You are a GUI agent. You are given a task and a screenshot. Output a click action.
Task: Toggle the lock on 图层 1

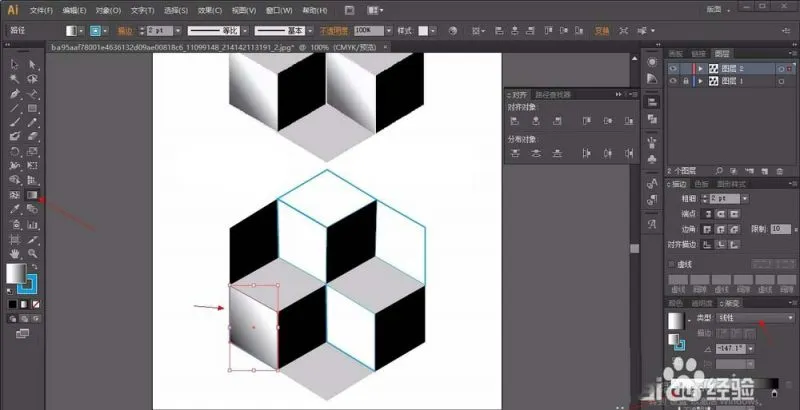pyautogui.click(x=686, y=81)
